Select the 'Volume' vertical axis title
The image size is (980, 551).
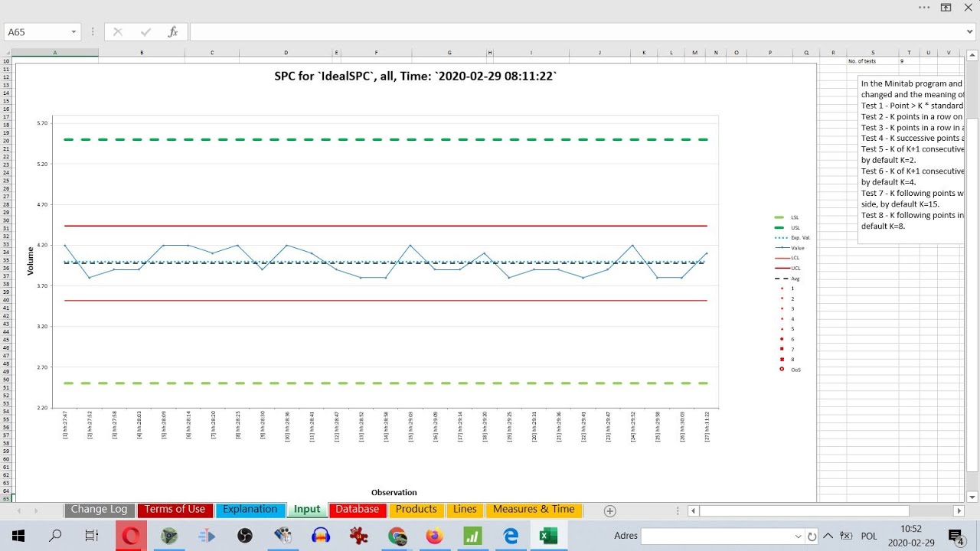tap(31, 261)
